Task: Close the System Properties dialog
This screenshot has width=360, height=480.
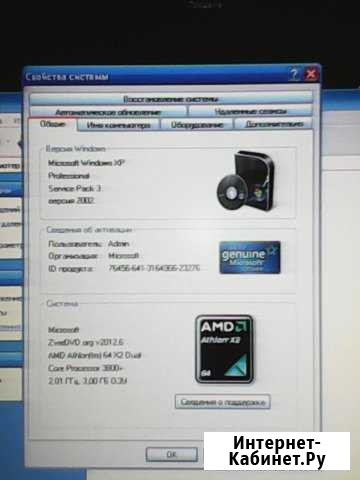Action: point(311,74)
